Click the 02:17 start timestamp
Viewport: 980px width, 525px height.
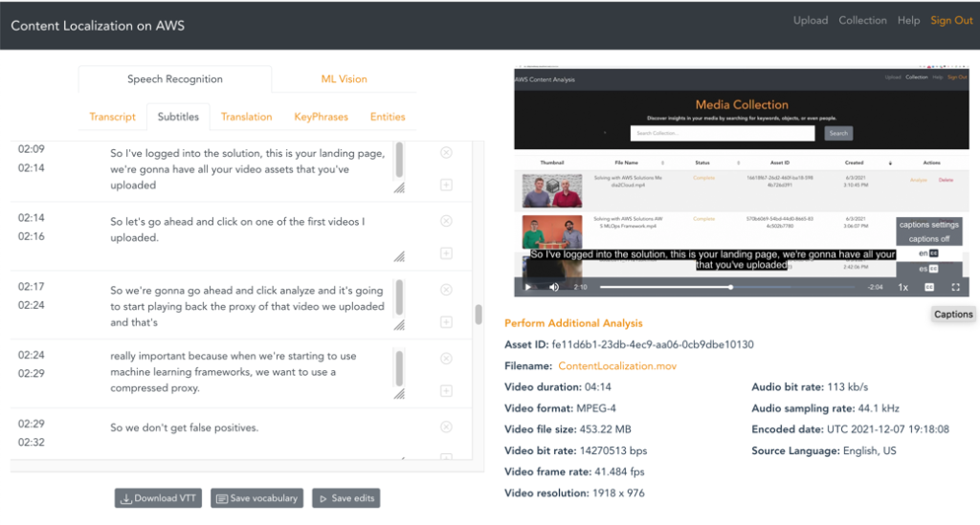32,287
